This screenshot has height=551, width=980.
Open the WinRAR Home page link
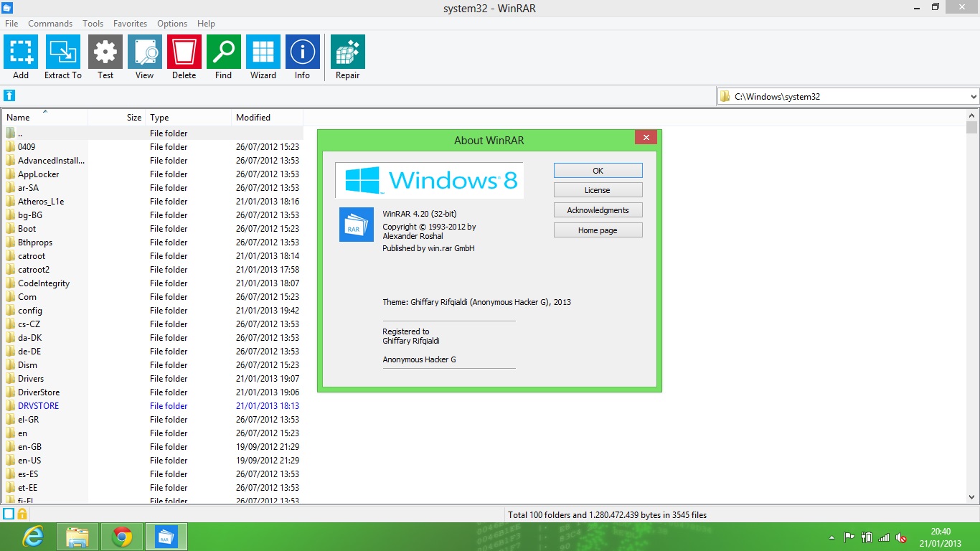click(x=598, y=230)
